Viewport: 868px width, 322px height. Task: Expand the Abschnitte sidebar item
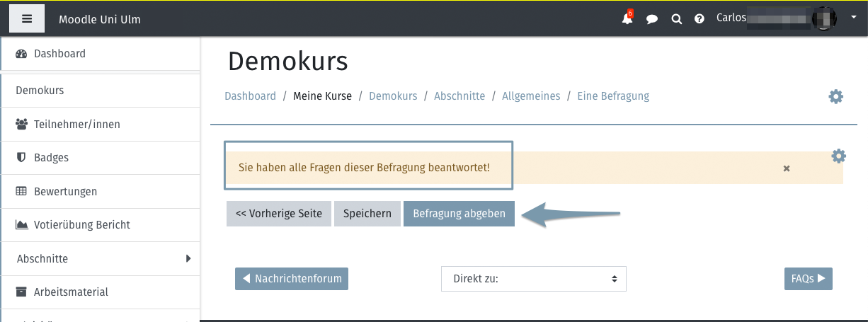pyautogui.click(x=101, y=259)
